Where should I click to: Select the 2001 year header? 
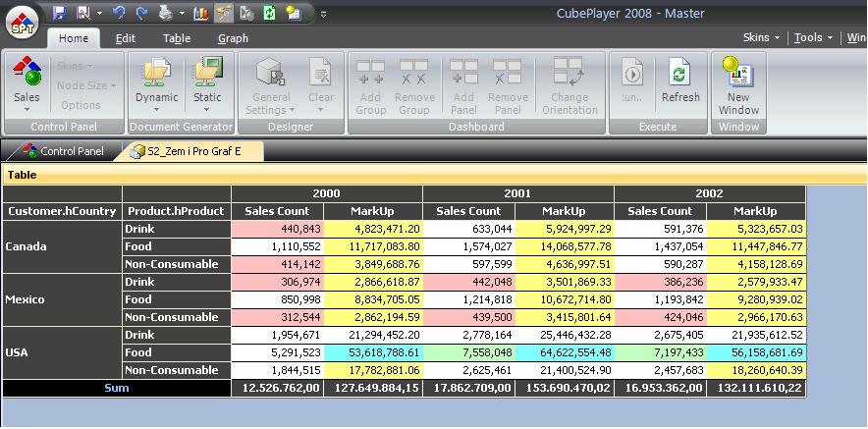pyautogui.click(x=518, y=193)
